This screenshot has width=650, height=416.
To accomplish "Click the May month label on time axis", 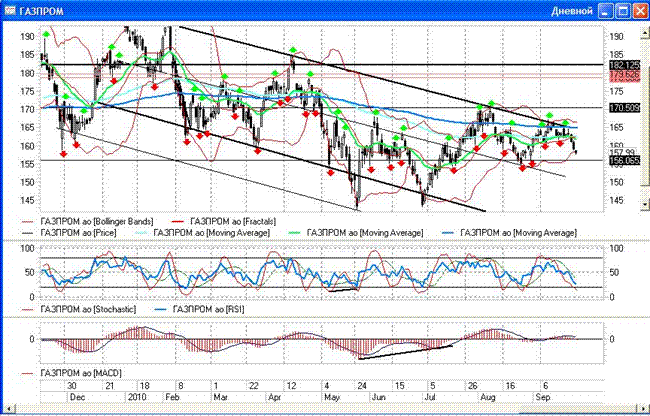I will click(332, 397).
